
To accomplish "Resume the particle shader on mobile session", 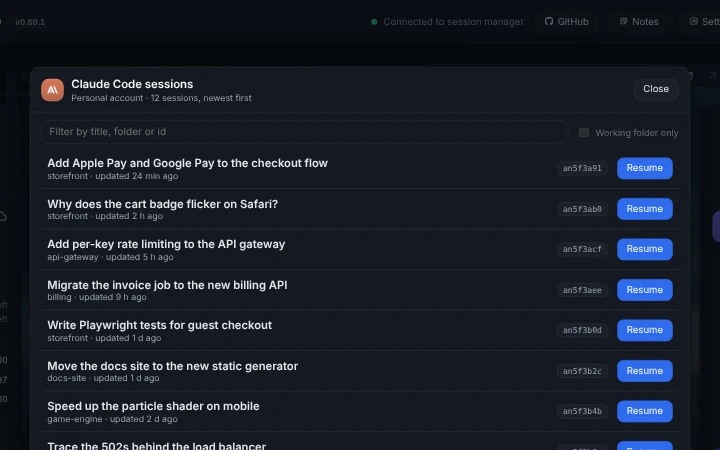I will (x=645, y=411).
